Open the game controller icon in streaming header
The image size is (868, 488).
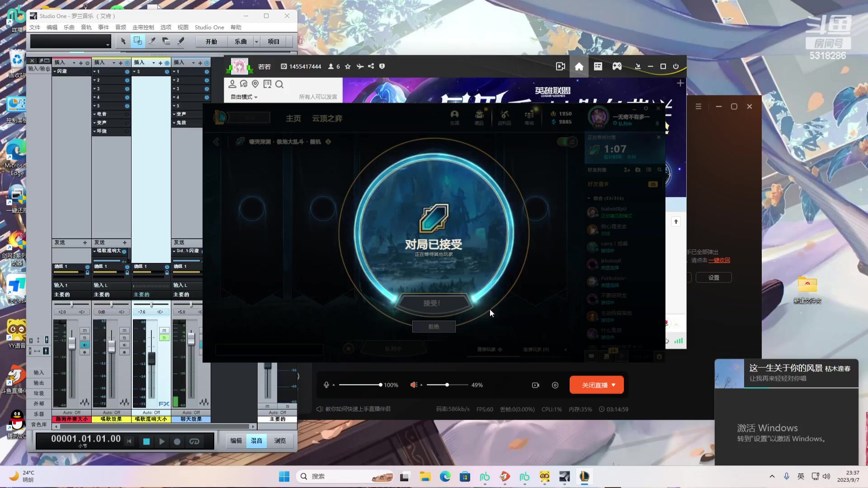tap(617, 66)
